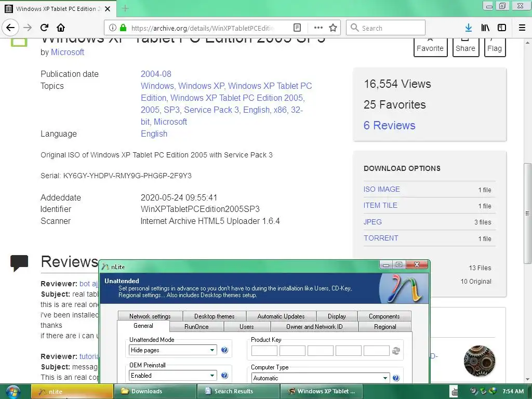The height and width of the screenshot is (399, 532).
Task: Open the Microsoft author link
Action: (x=68, y=52)
